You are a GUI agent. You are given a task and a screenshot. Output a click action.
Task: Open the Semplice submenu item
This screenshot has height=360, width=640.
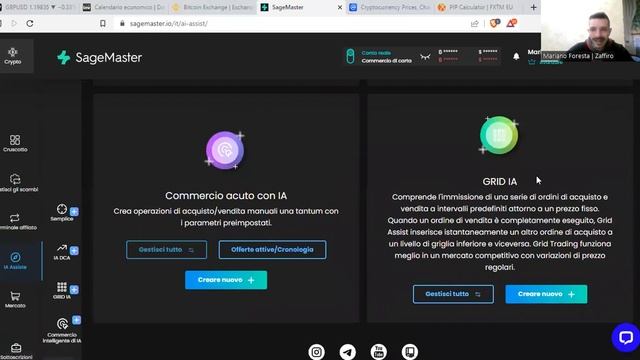pos(62,213)
